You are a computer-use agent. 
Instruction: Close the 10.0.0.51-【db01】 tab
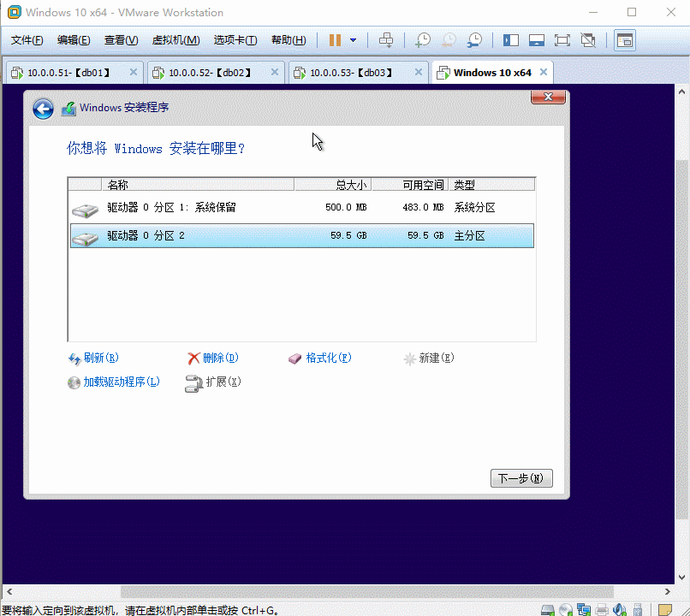[134, 72]
